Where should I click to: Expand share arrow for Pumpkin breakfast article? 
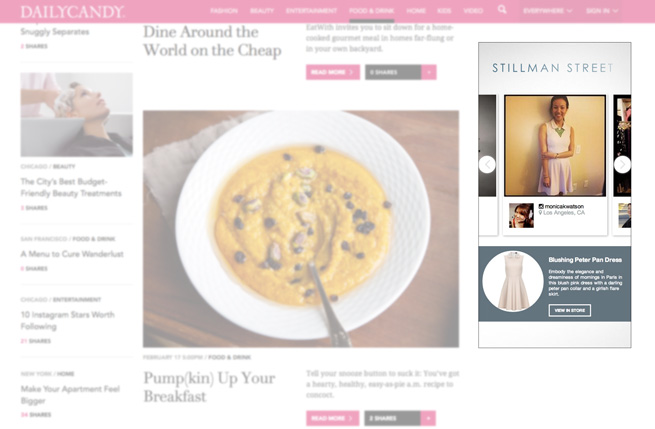[x=428, y=418]
